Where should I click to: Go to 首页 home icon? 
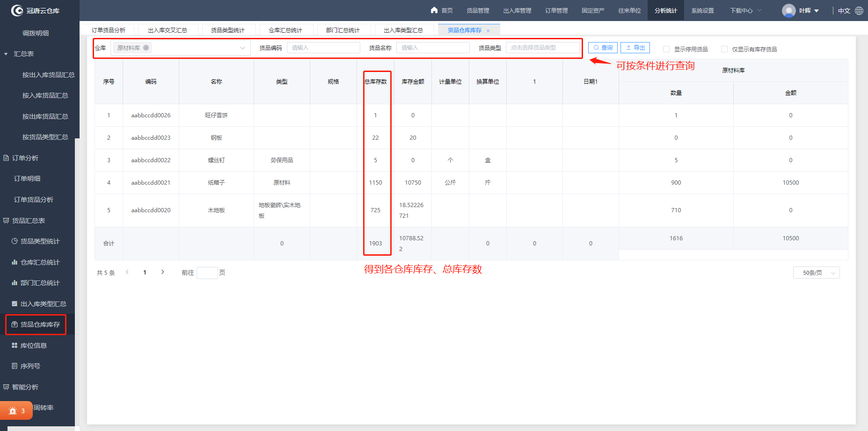(x=434, y=10)
